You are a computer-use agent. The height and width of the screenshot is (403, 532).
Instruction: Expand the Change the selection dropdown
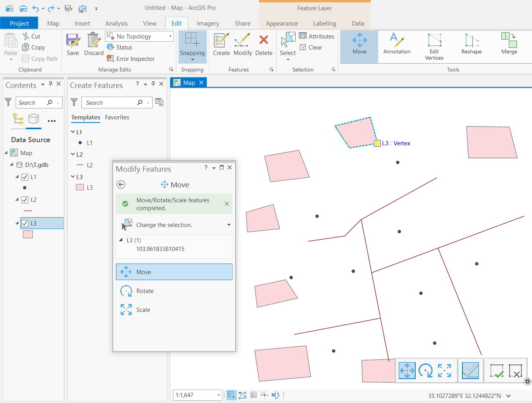pyautogui.click(x=228, y=225)
